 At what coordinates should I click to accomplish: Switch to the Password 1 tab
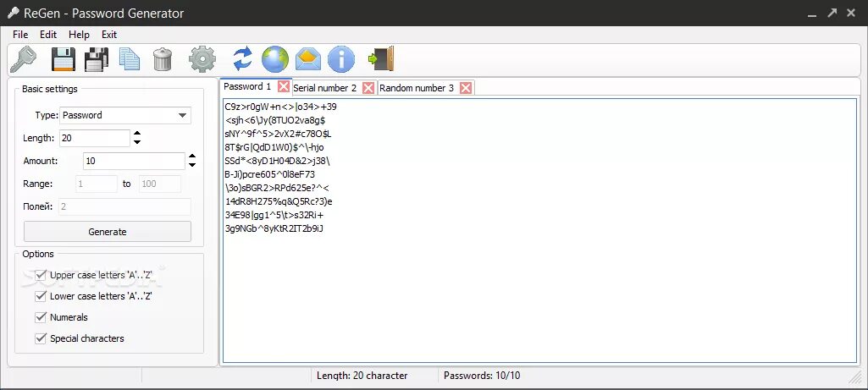(x=247, y=86)
